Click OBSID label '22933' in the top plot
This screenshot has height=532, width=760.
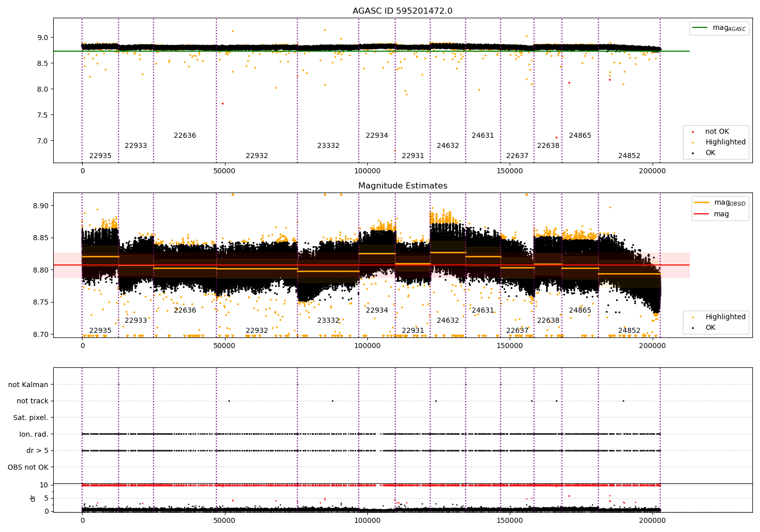pos(136,146)
